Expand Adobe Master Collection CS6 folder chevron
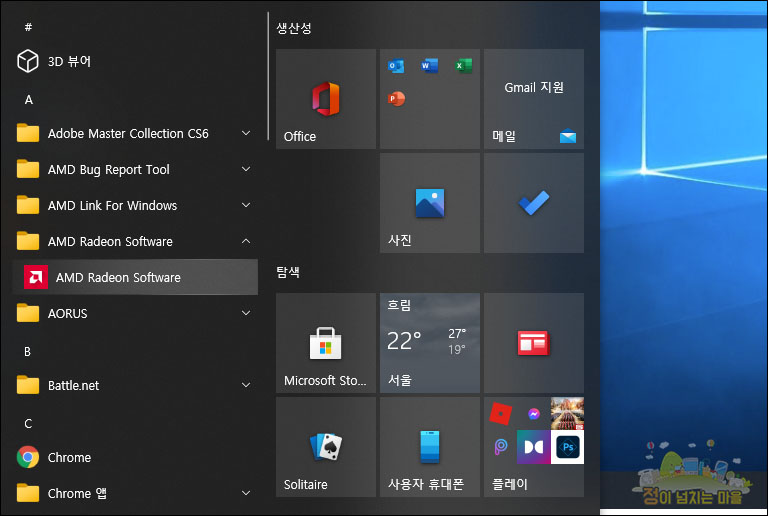768x516 pixels. tap(246, 133)
